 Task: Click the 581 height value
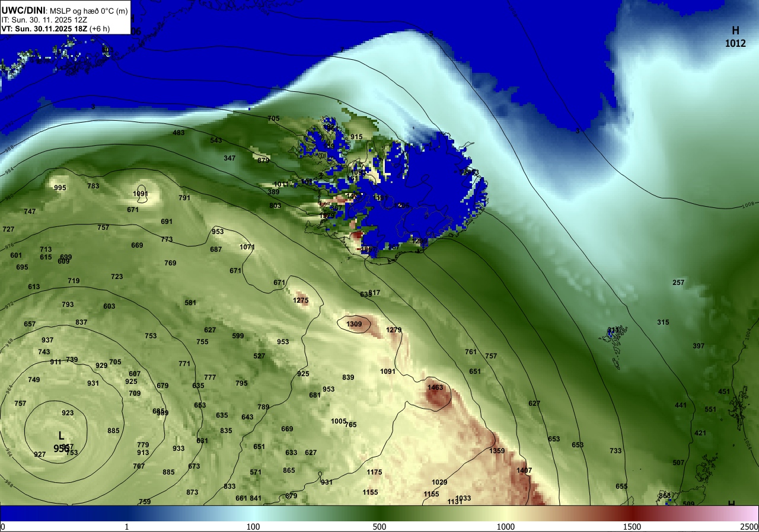(190, 303)
